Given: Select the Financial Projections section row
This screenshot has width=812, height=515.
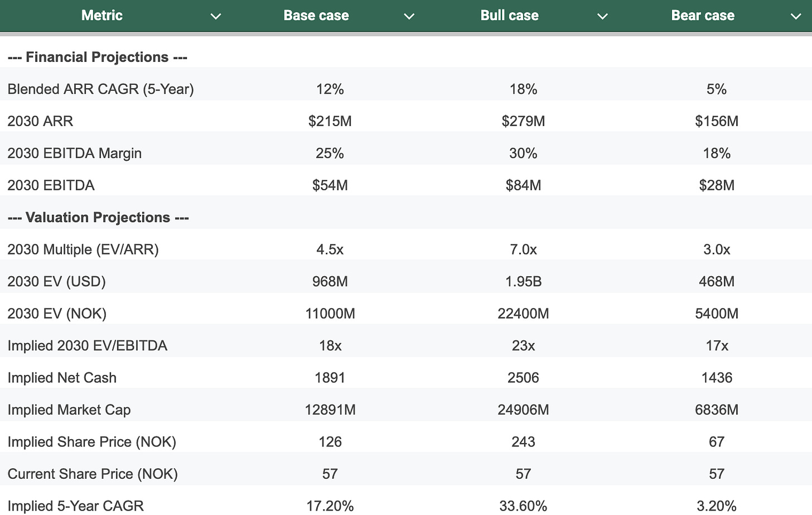Looking at the screenshot, I should [98, 57].
